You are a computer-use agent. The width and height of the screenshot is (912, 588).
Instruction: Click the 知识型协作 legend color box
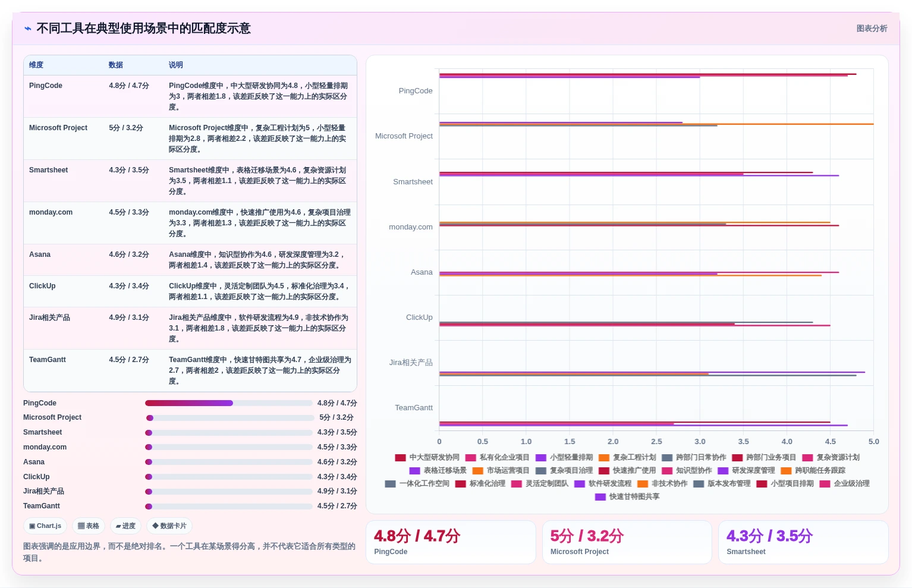click(666, 471)
